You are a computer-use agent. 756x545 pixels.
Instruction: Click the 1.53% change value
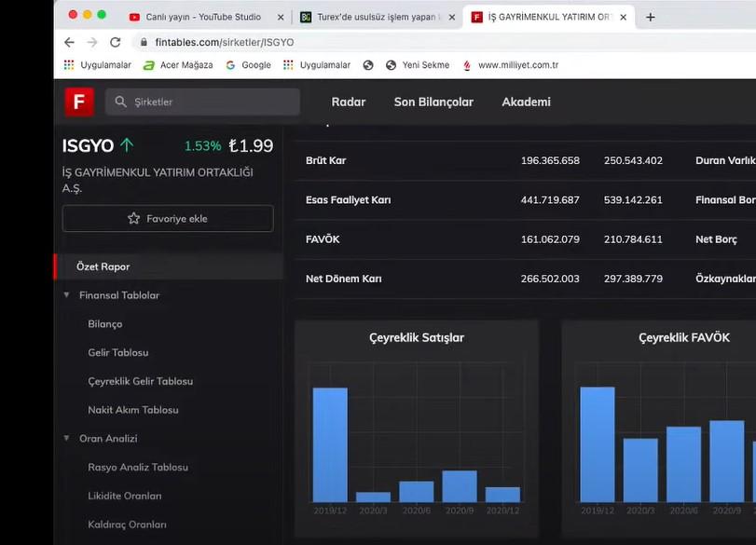(203, 146)
